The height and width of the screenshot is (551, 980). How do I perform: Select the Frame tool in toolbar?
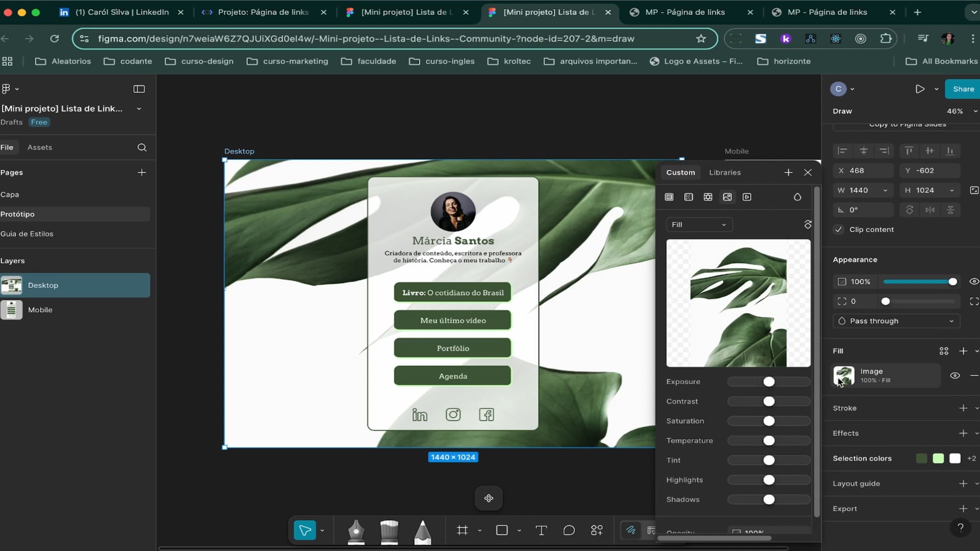pos(462,531)
